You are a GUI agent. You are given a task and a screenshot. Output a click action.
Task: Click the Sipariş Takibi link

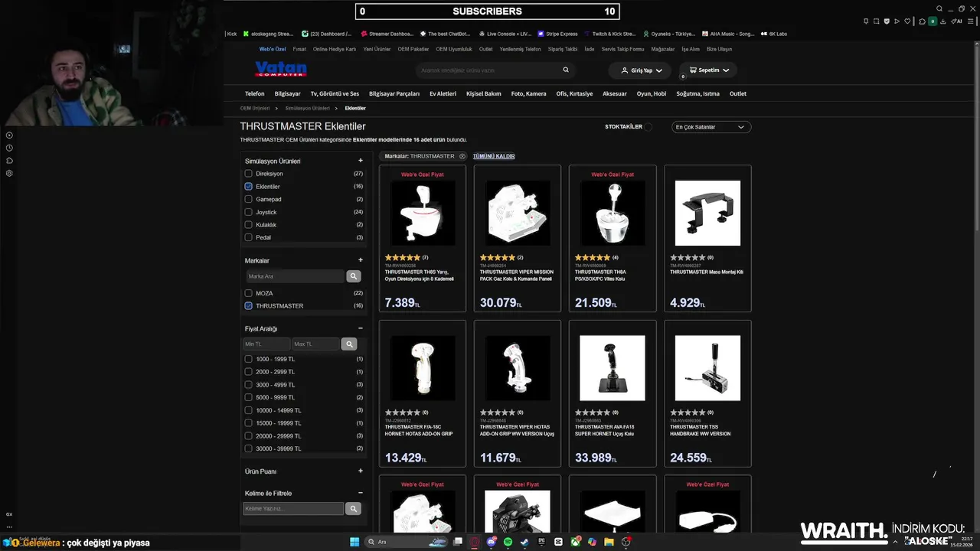coord(562,49)
